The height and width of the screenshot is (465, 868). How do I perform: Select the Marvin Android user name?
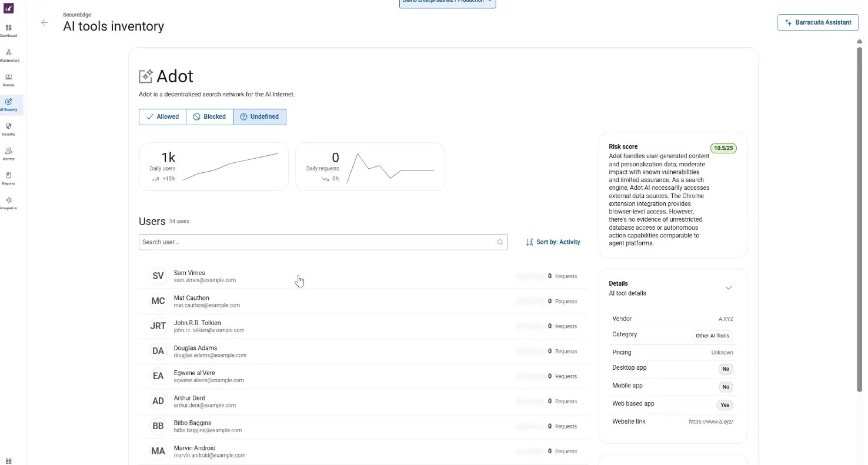[195, 448]
